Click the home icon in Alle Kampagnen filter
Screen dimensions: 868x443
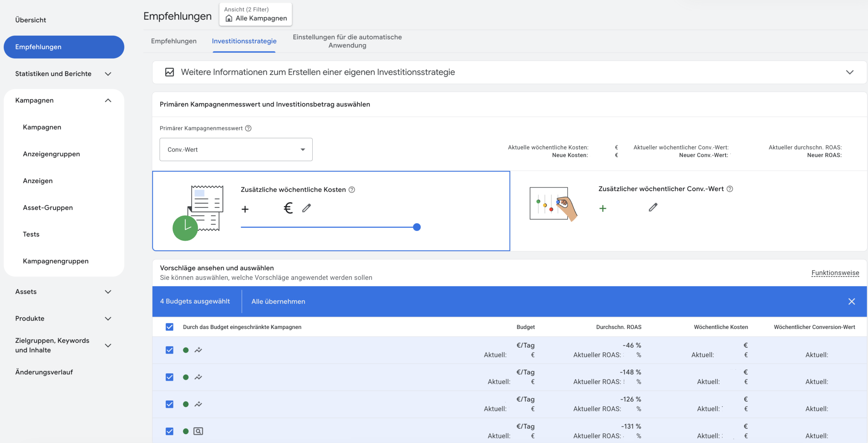229,18
